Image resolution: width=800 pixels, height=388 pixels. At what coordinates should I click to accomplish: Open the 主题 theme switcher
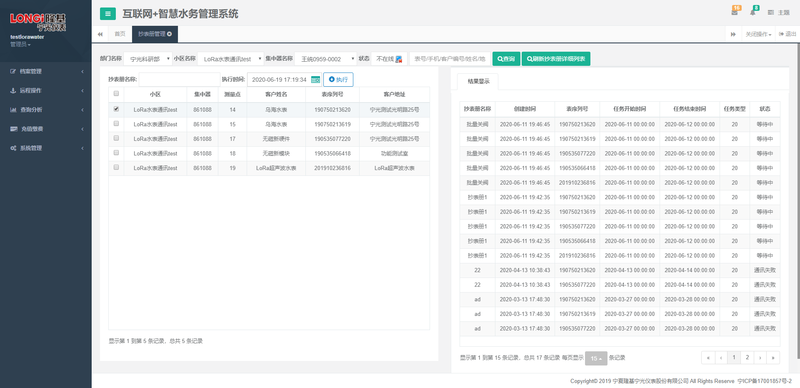point(779,12)
